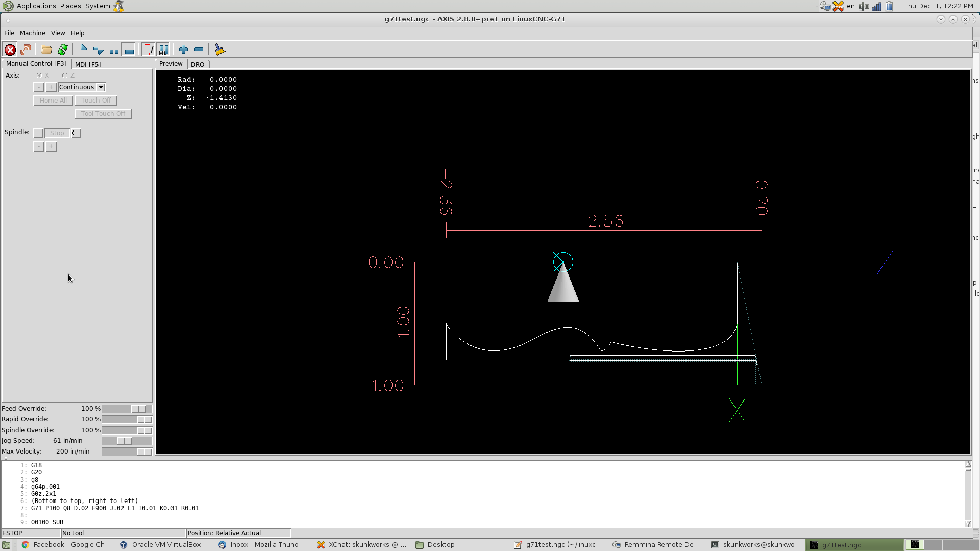This screenshot has height=551, width=980.
Task: Select the Z axis radio button
Action: (65, 76)
